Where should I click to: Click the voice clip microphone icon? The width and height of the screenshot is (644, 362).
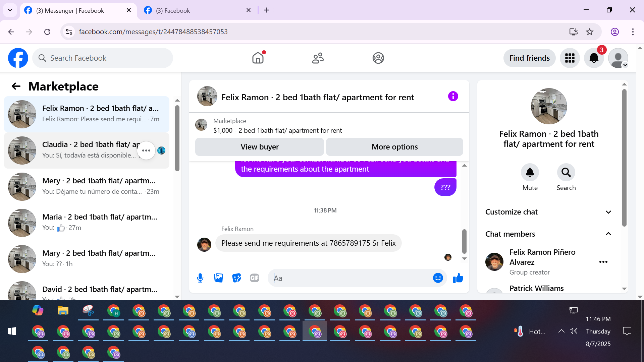(x=200, y=278)
